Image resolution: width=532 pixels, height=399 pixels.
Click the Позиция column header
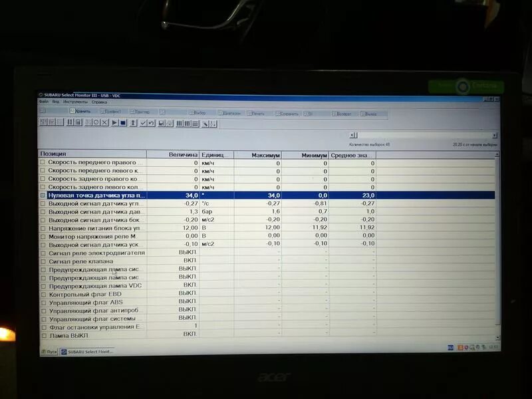coord(92,154)
